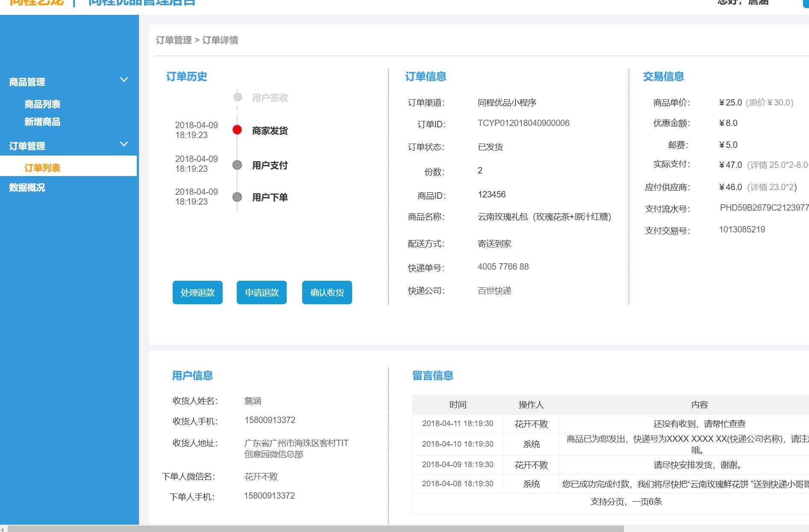Select 数据概况 in the sidebar
The image size is (809, 532).
click(27, 188)
